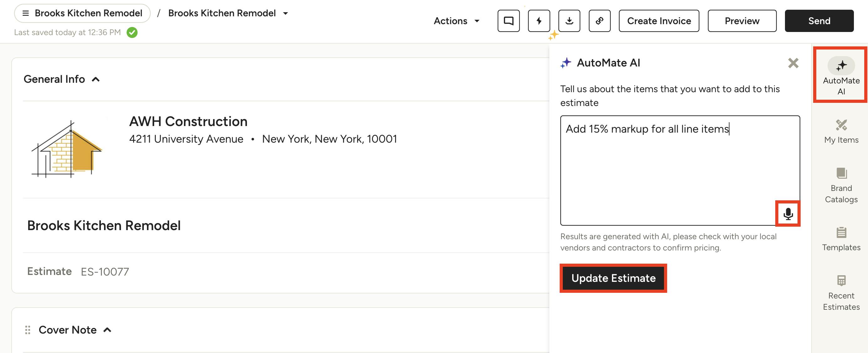Open the Actions dropdown
The height and width of the screenshot is (353, 868).
pyautogui.click(x=457, y=21)
